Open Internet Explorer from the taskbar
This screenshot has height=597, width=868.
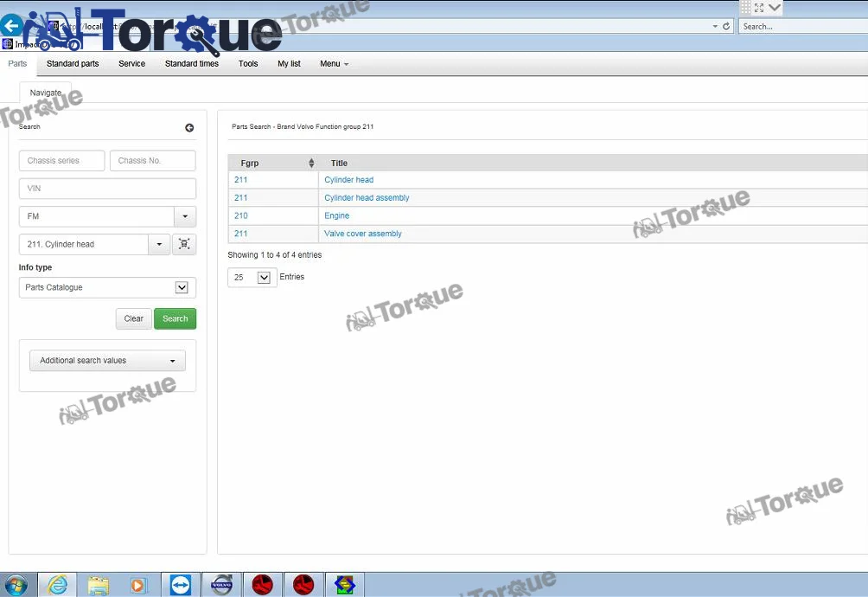point(57,585)
